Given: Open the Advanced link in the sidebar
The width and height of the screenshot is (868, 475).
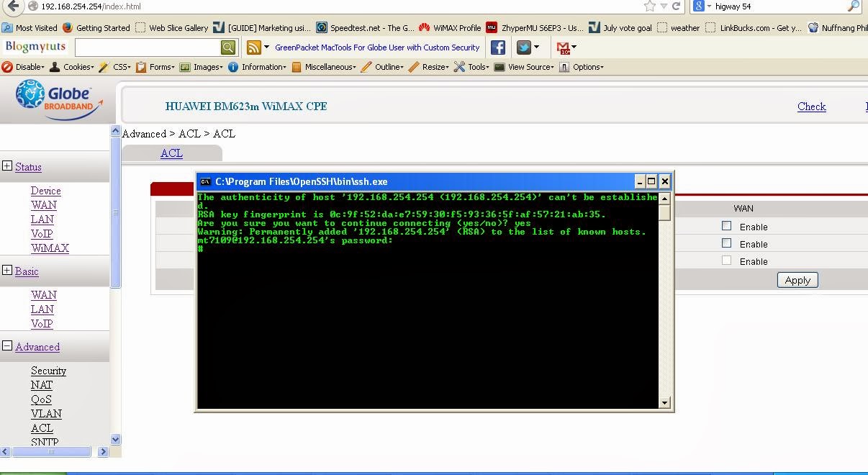Looking at the screenshot, I should click(37, 347).
